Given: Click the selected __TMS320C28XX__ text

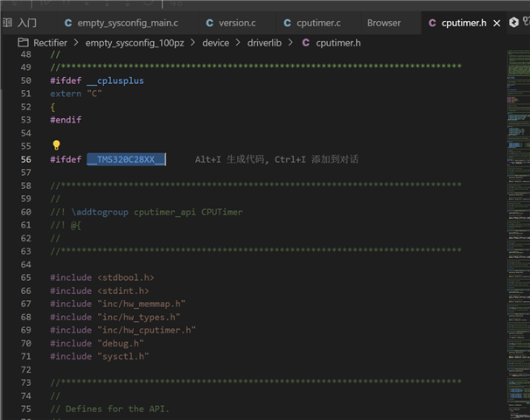Looking at the screenshot, I should (125, 159).
